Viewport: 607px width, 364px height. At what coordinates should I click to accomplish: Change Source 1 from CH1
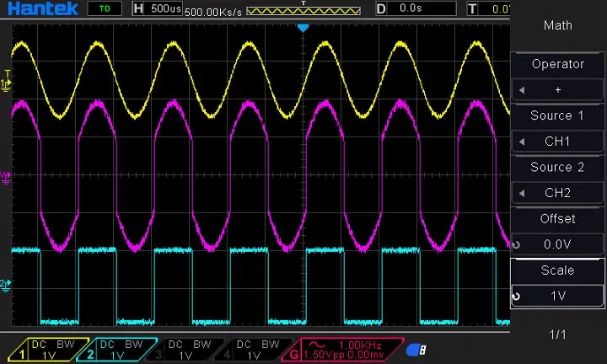557,141
